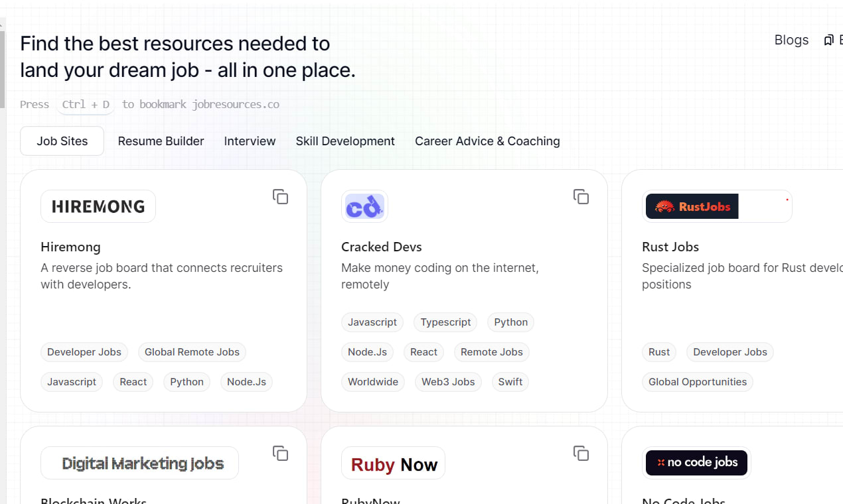Click the 'Find the best resources' headline

tap(188, 56)
